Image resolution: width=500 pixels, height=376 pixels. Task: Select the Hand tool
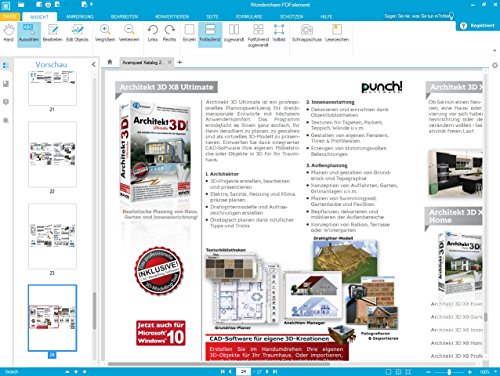[8, 33]
